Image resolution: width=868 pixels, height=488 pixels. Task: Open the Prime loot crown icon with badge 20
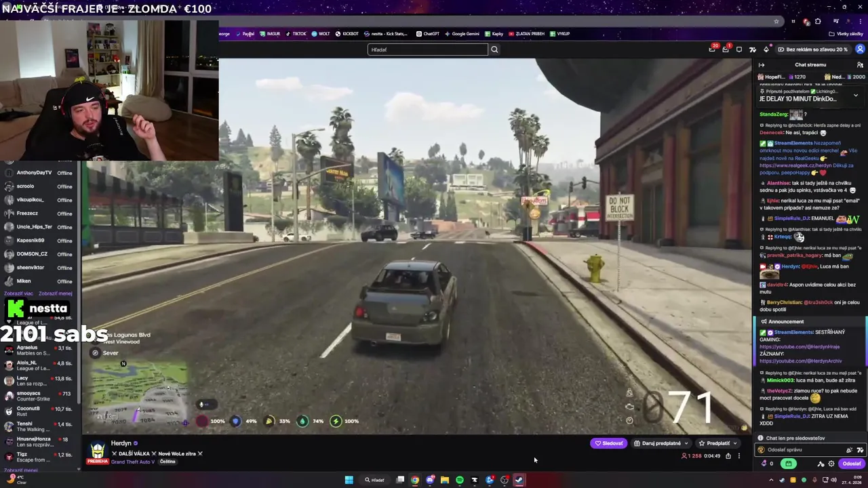click(x=712, y=49)
